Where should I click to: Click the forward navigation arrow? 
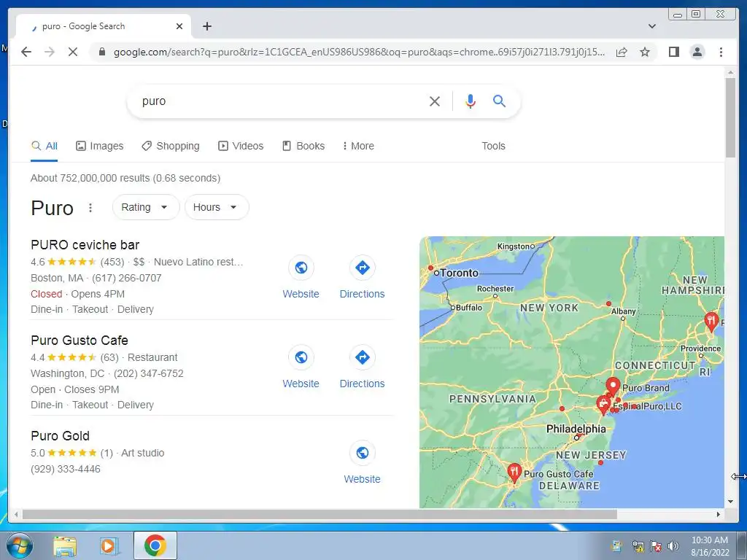(x=50, y=52)
